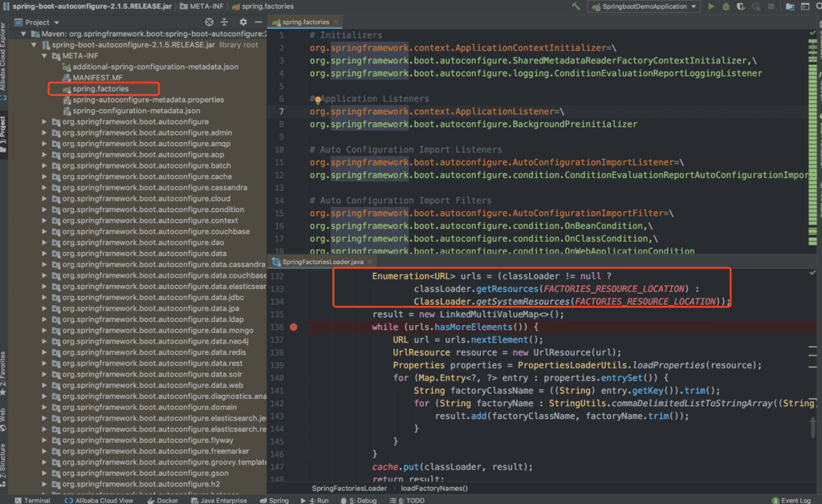Open the Docker tool window
822x504 pixels.
coord(162,500)
